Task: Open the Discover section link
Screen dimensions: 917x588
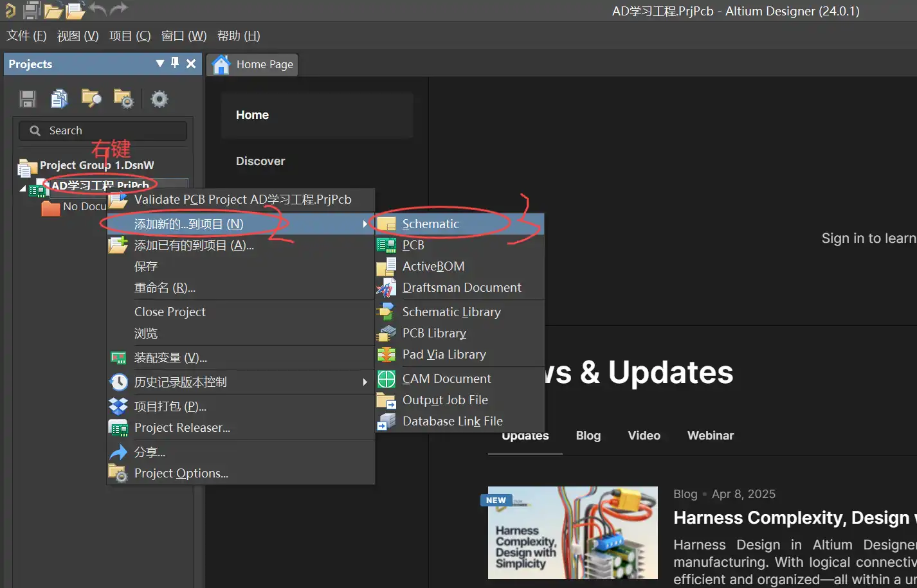Action: click(x=260, y=161)
